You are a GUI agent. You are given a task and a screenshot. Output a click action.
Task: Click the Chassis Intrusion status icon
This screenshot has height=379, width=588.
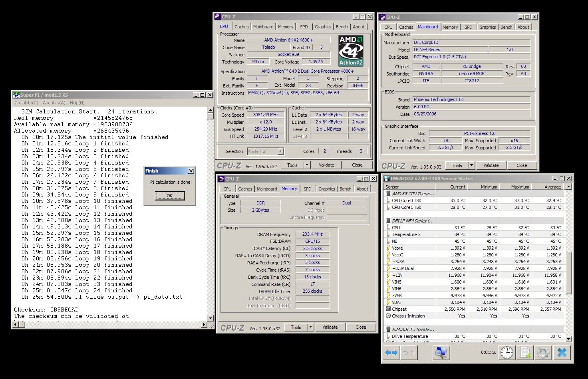pyautogui.click(x=388, y=316)
